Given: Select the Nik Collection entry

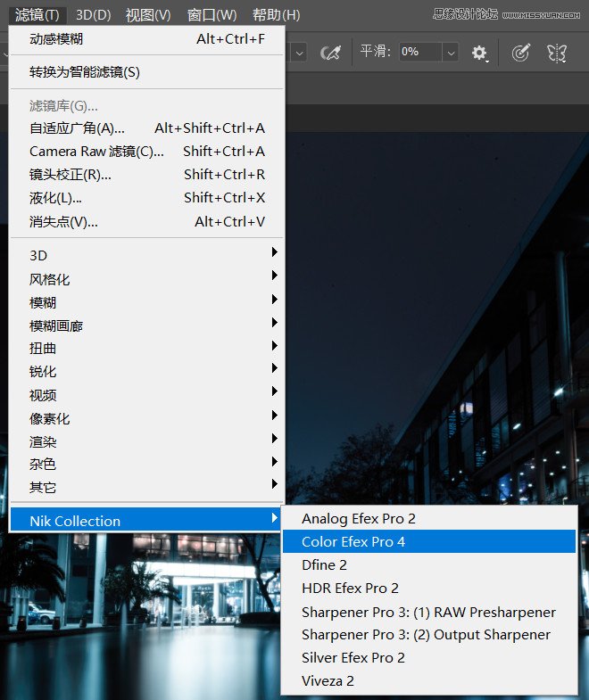Looking at the screenshot, I should (147, 521).
